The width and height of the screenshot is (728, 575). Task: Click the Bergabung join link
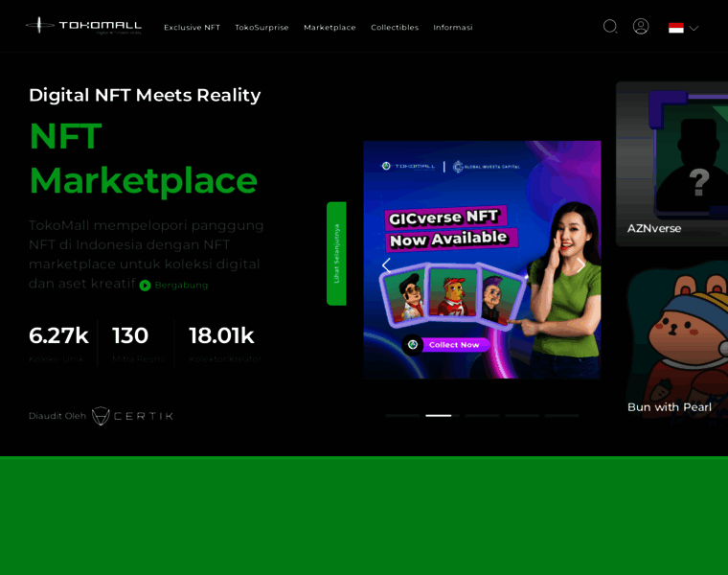[181, 286]
